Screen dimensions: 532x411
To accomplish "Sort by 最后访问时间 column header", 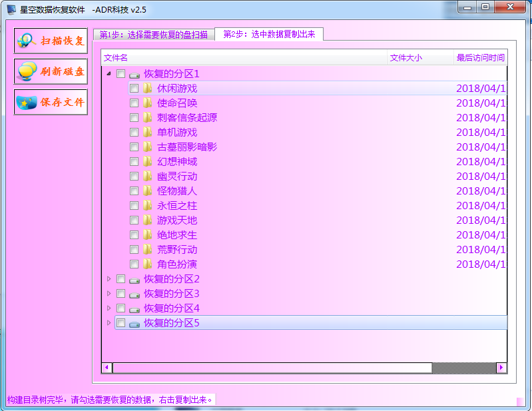I will 481,58.
